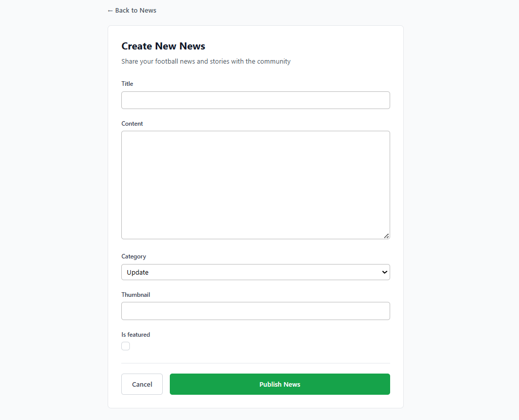Click the Category field label

(134, 256)
